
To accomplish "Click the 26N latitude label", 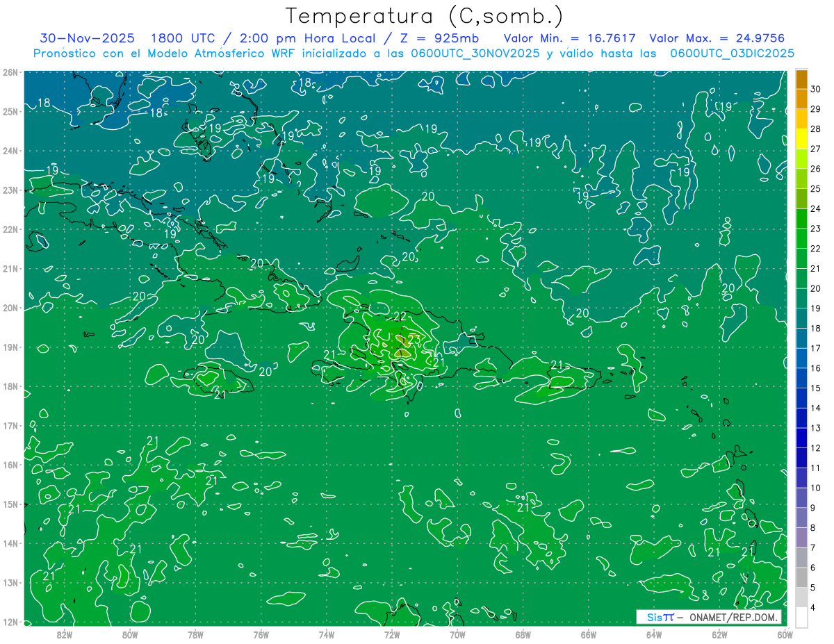I will [10, 72].
